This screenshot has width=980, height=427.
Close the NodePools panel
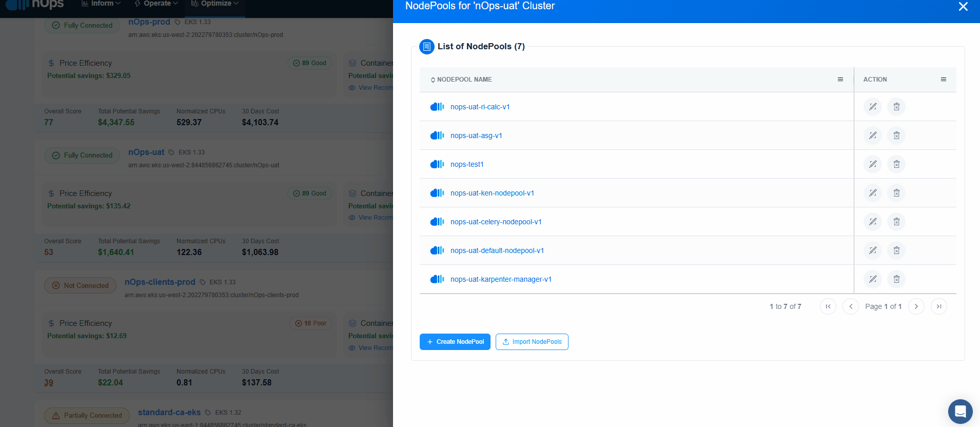point(963,6)
